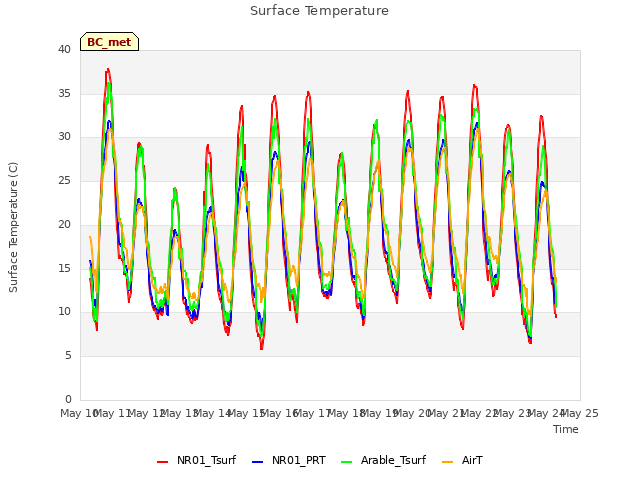The width and height of the screenshot is (640, 480).
Task: Click the 35 y-axis tick label
Action: coord(64,93)
